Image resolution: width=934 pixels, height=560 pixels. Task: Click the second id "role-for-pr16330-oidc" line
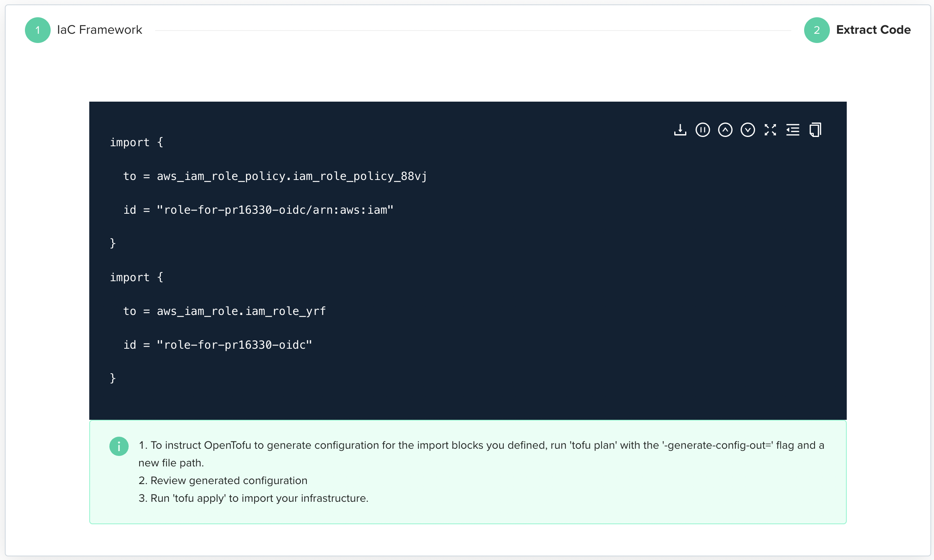point(218,345)
